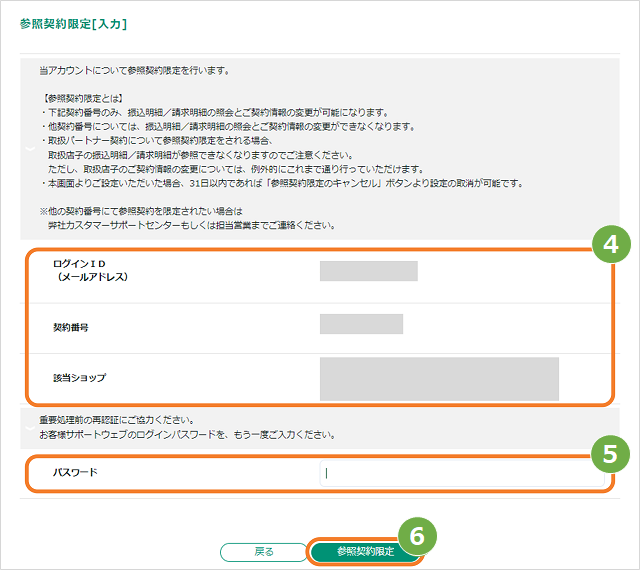Select the ログインID (メールアドレス) label
Screen dimensions: 640x570
click(x=90, y=270)
